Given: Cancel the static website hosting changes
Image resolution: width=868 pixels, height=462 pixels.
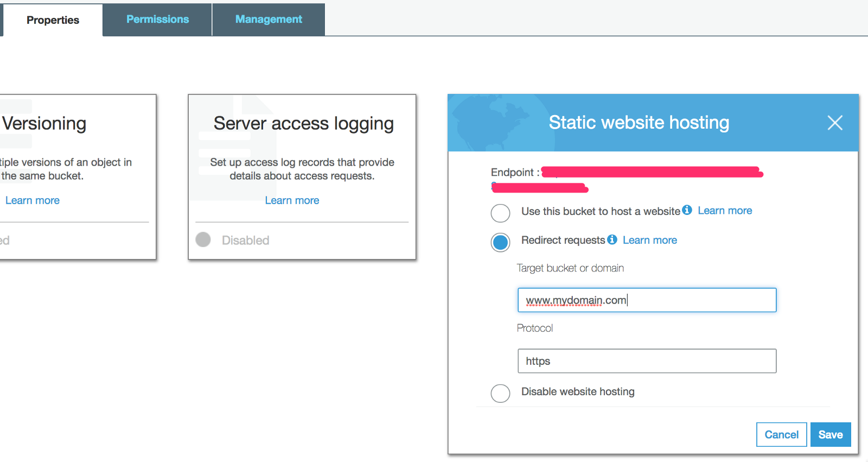Looking at the screenshot, I should coord(781,434).
